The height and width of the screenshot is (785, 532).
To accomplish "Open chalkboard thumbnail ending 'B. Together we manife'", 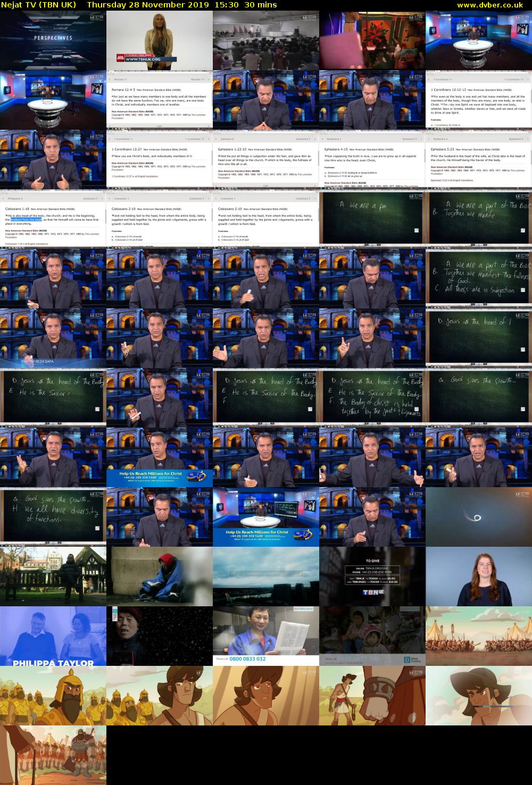I will 479,219.
